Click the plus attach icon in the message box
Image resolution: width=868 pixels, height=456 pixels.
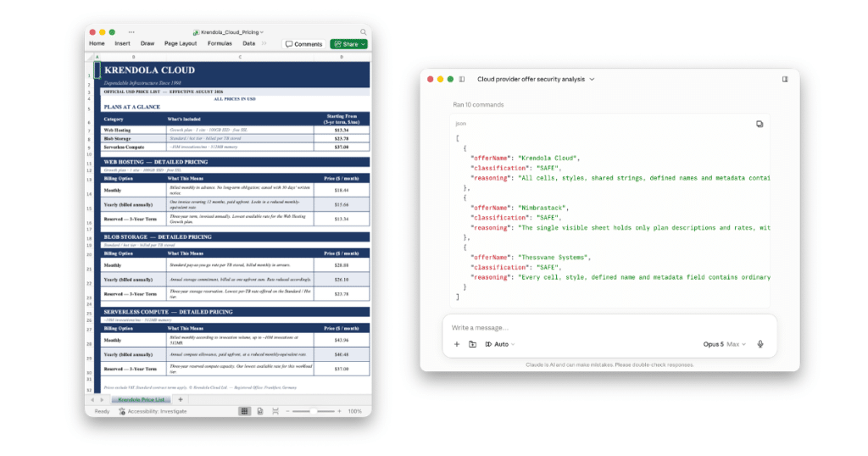coord(457,344)
